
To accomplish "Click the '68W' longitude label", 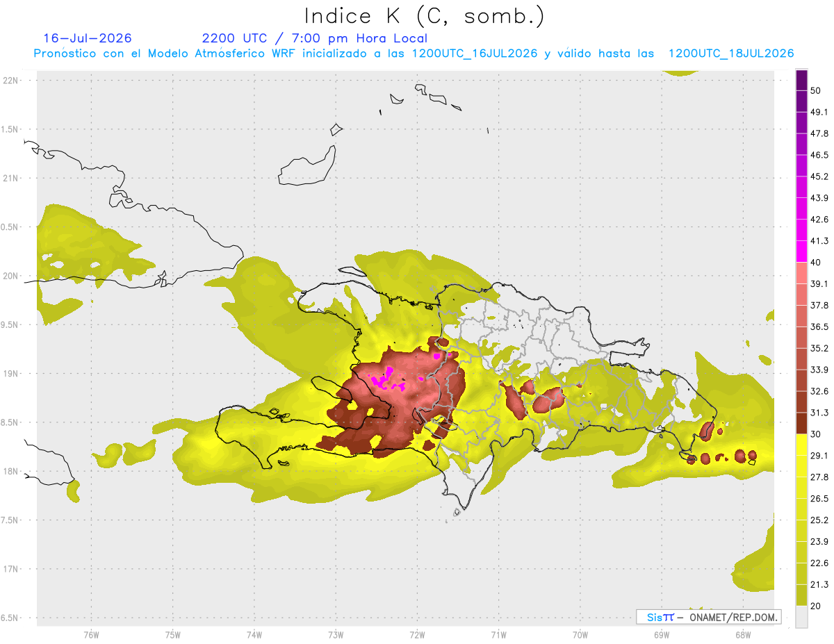I will pyautogui.click(x=743, y=635).
